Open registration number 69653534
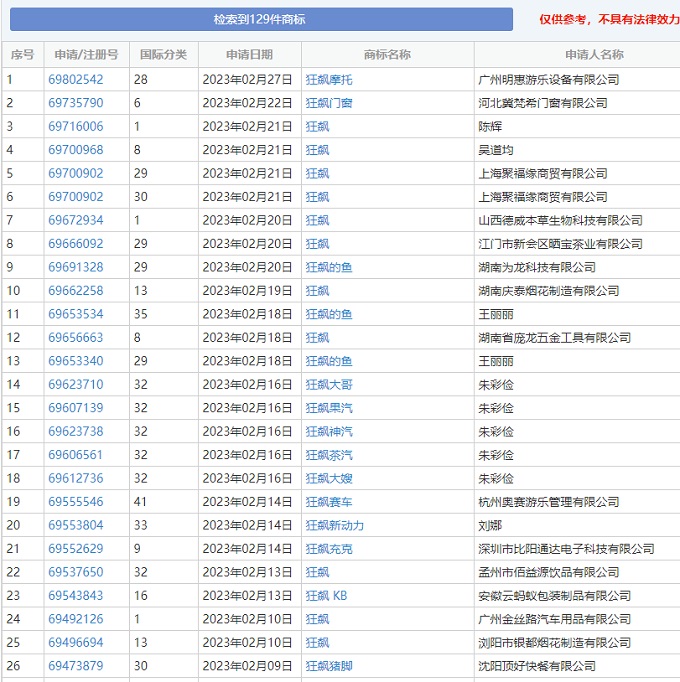Screen dimensions: 680x682 76,314
